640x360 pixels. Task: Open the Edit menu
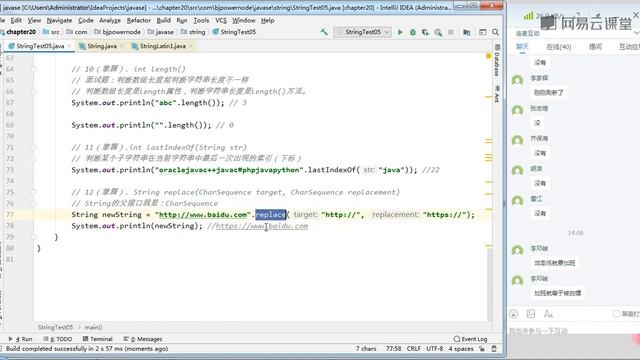coord(16,20)
